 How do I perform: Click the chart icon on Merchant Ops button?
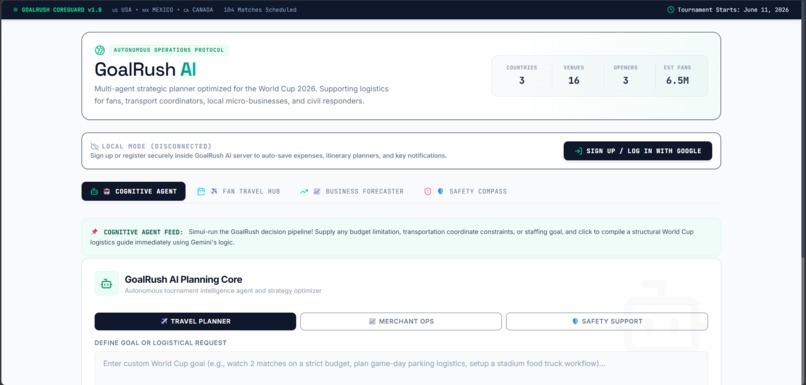[x=372, y=321]
